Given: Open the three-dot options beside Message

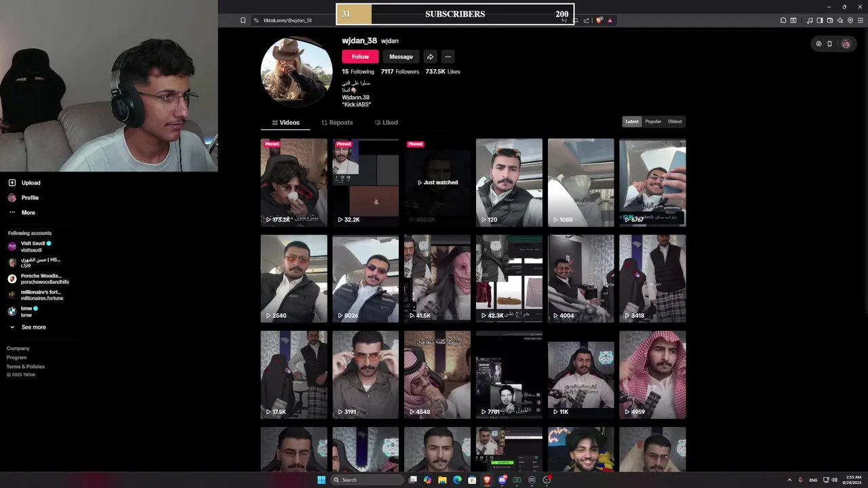Looking at the screenshot, I should pyautogui.click(x=448, y=57).
